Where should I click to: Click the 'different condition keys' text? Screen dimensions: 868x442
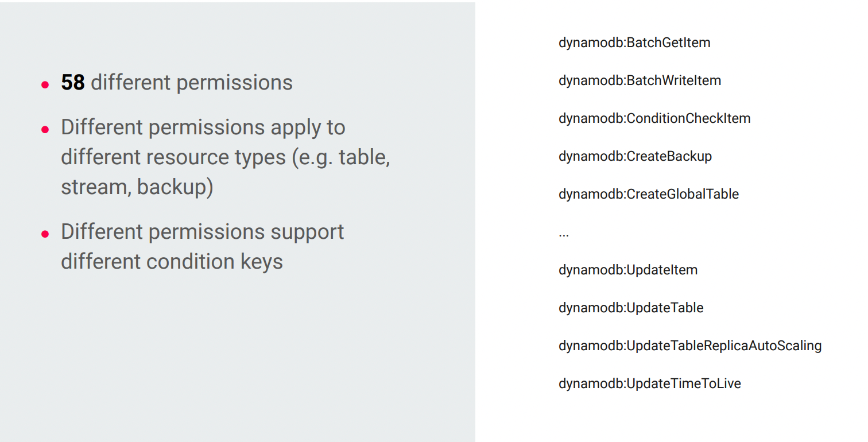[172, 262]
